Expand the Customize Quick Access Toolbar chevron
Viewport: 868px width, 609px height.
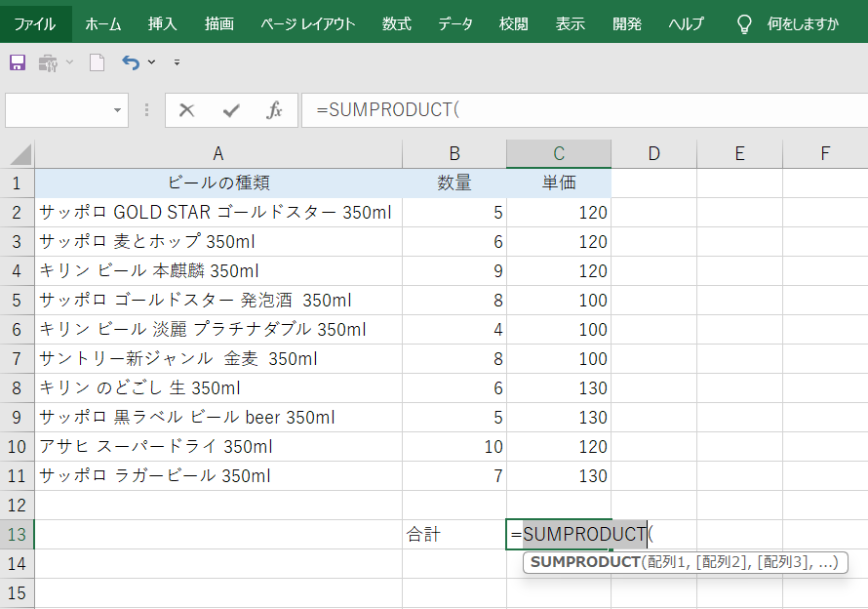click(178, 61)
